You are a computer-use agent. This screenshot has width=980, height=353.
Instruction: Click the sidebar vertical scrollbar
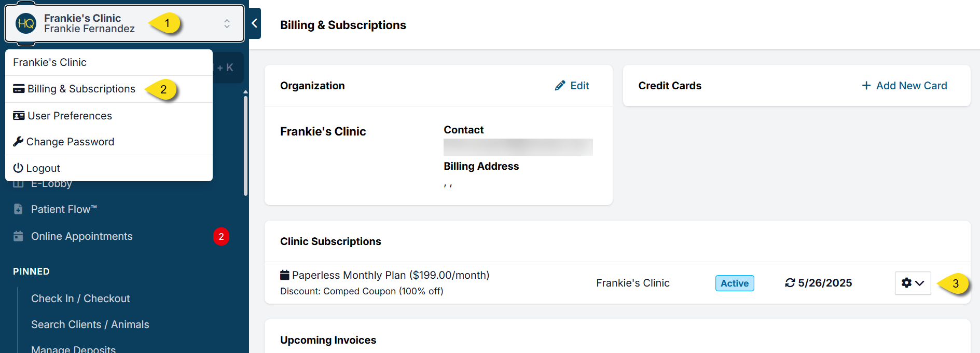pyautogui.click(x=245, y=145)
